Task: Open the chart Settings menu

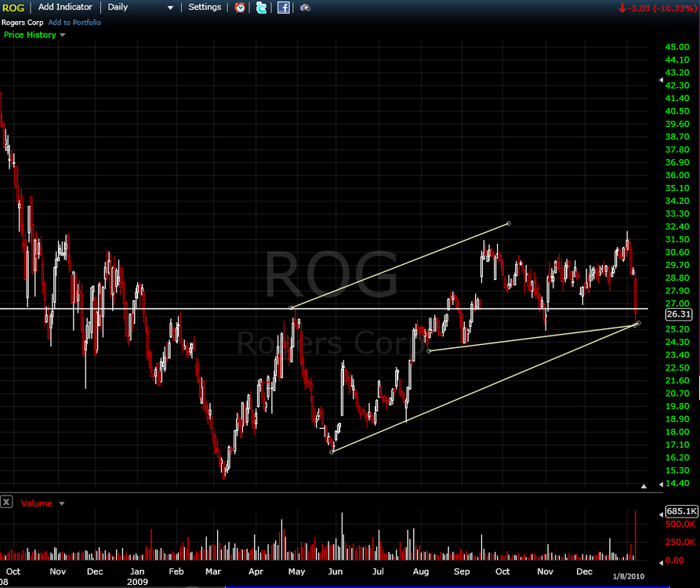Action: pos(205,7)
